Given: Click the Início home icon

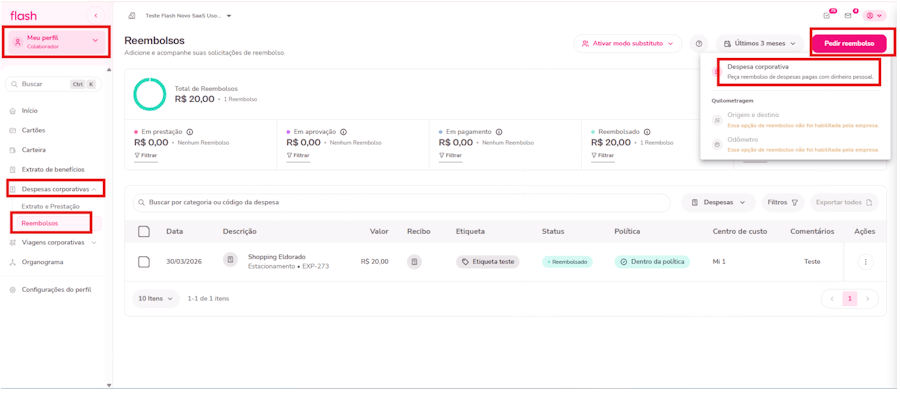Looking at the screenshot, I should [x=12, y=111].
